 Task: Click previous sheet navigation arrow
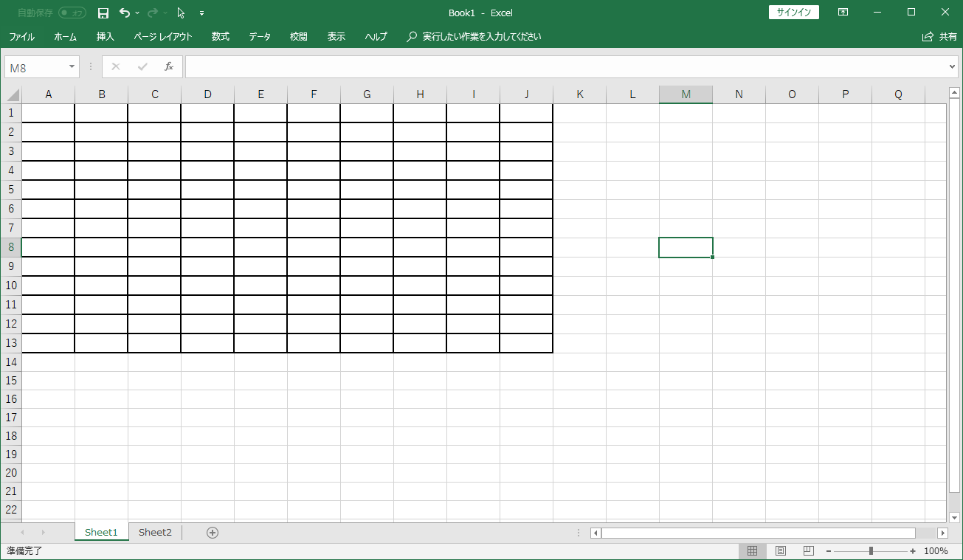pos(22,533)
